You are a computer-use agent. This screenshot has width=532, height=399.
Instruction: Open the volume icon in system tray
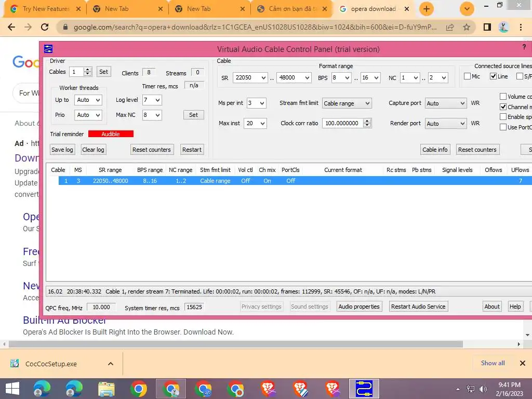click(483, 389)
